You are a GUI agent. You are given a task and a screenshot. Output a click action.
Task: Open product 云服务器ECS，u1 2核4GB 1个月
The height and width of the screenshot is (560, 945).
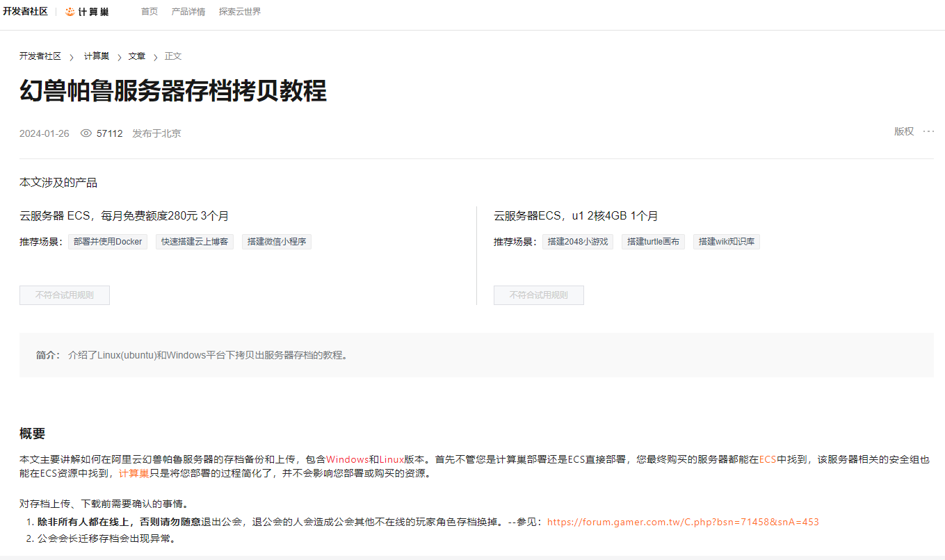click(576, 216)
